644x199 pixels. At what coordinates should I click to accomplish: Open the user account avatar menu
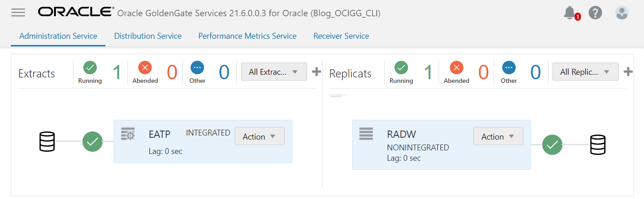click(622, 13)
